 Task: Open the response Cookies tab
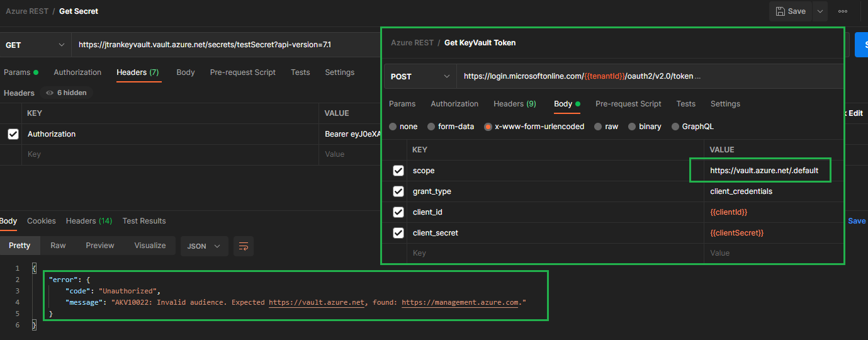pos(42,221)
